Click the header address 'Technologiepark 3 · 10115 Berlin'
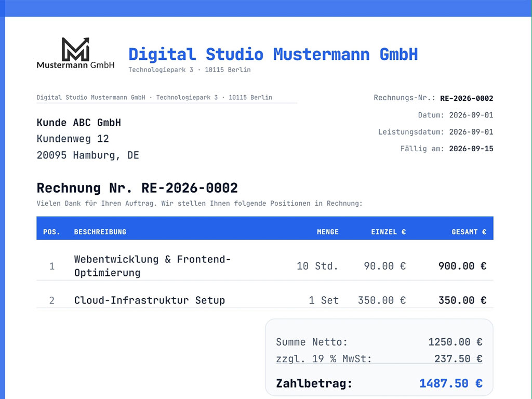Viewport: 532px width, 399px height. coord(189,70)
